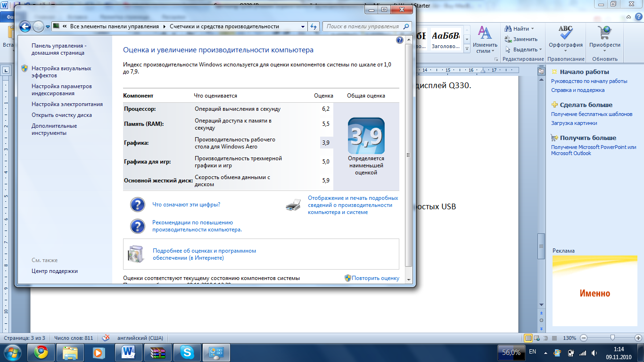644x362 pixels.
Task: Click the search magnifier in Control Panel
Action: point(406,26)
